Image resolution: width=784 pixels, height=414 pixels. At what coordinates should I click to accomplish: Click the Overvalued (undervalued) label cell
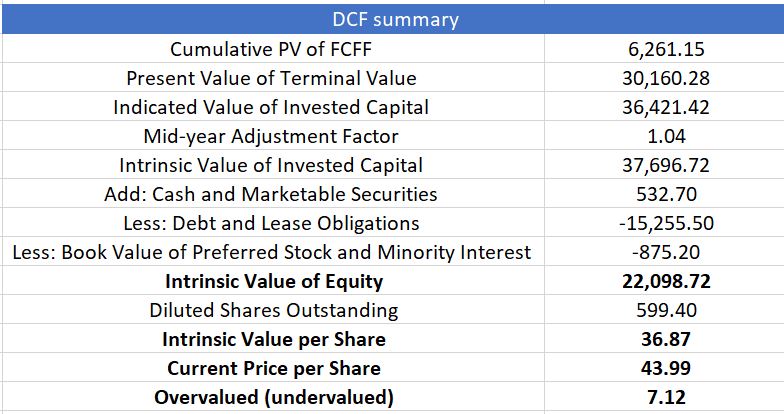pyautogui.click(x=273, y=397)
